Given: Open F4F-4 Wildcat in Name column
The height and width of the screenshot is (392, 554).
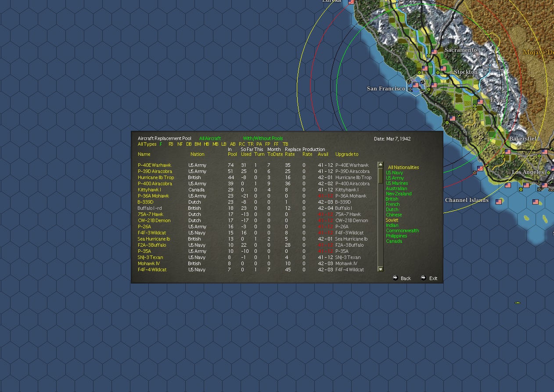Looking at the screenshot, I should (x=152, y=270).
